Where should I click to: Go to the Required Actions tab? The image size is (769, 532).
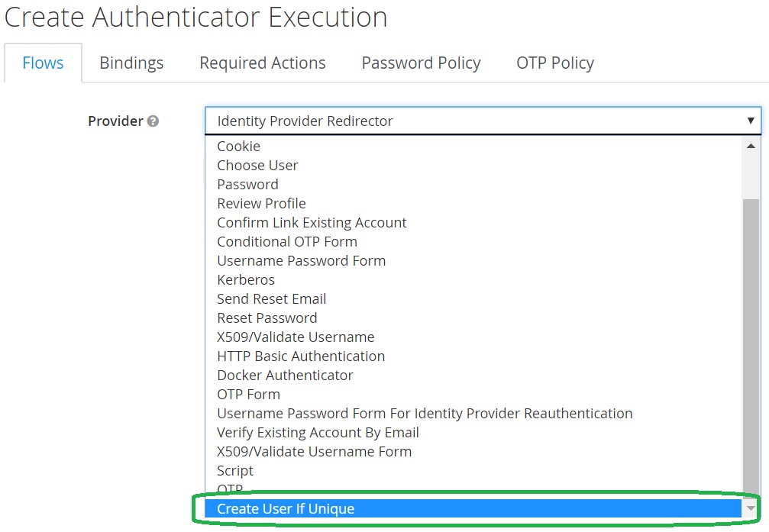(262, 63)
